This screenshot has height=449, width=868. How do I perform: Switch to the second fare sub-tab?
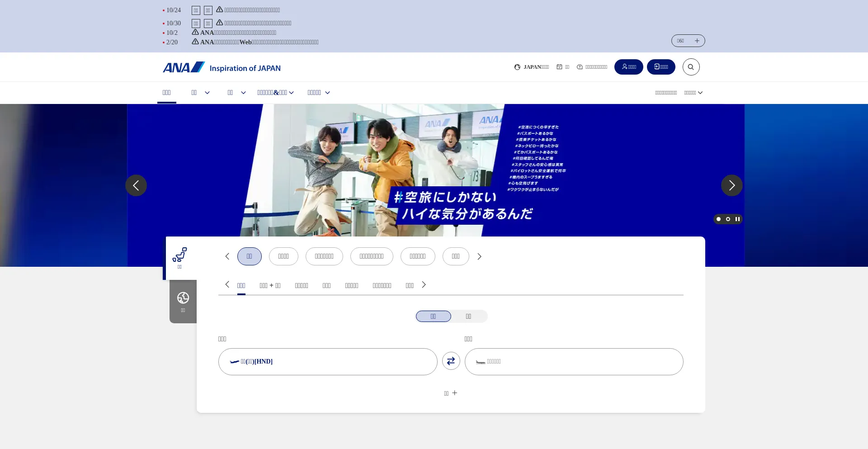270,285
